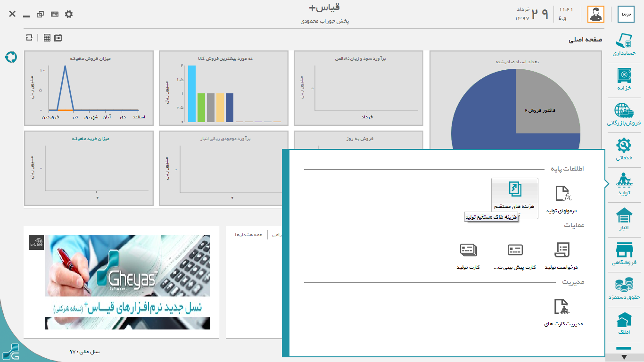Switch to همه هشدارها alerts tab
The width and height of the screenshot is (644, 362).
[x=248, y=234]
